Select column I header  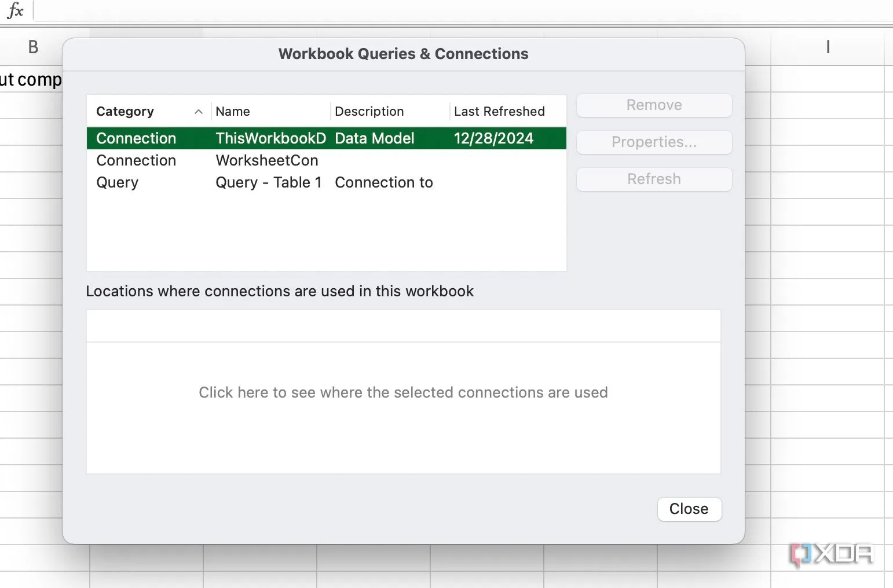[x=828, y=47]
